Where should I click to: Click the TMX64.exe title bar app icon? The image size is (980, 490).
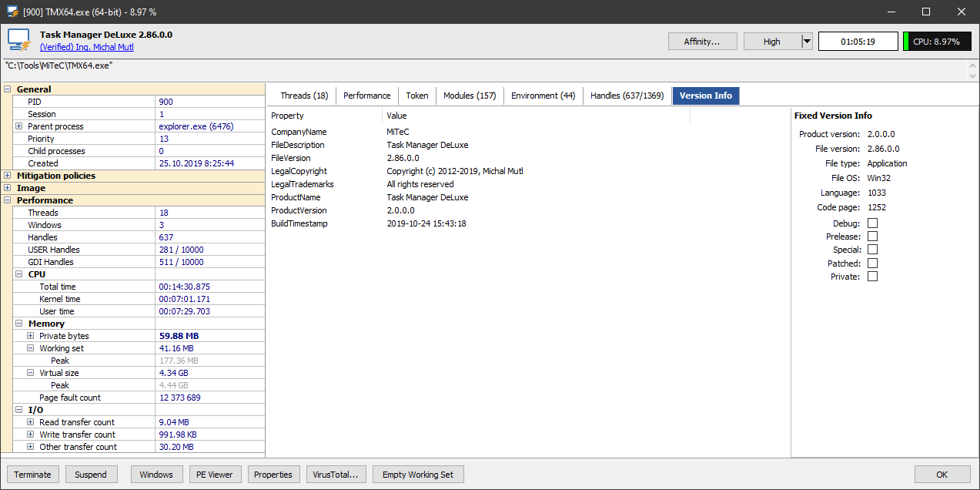point(12,12)
